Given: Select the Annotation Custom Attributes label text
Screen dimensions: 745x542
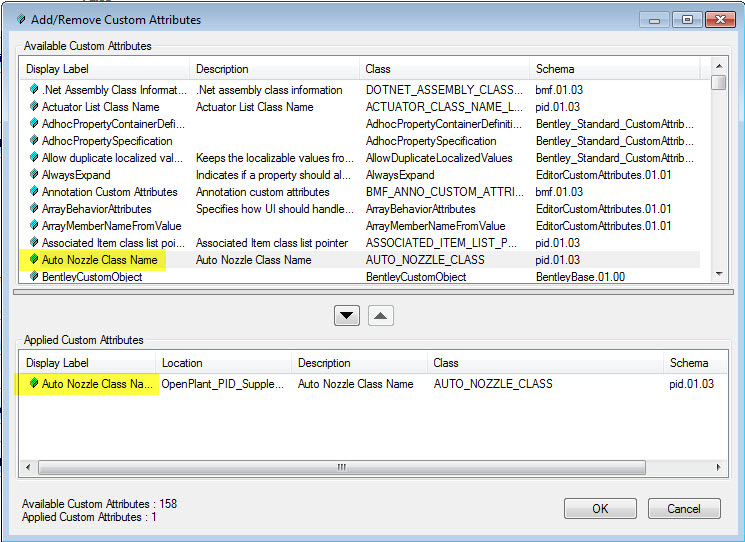Looking at the screenshot, I should [109, 192].
